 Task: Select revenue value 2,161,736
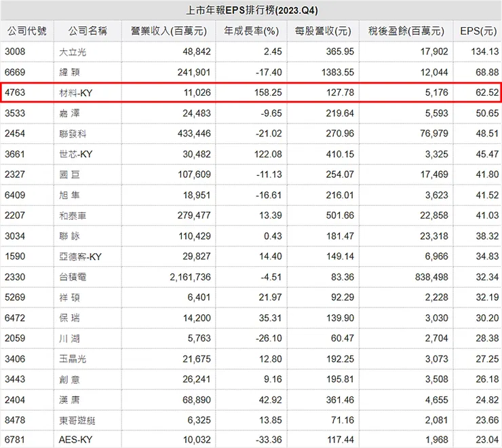point(190,277)
